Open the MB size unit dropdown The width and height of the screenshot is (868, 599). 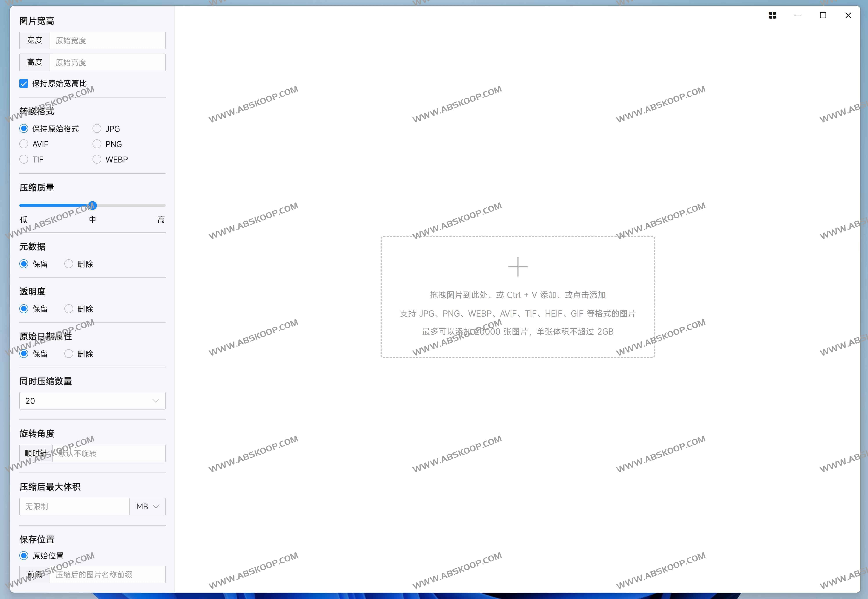click(x=147, y=507)
